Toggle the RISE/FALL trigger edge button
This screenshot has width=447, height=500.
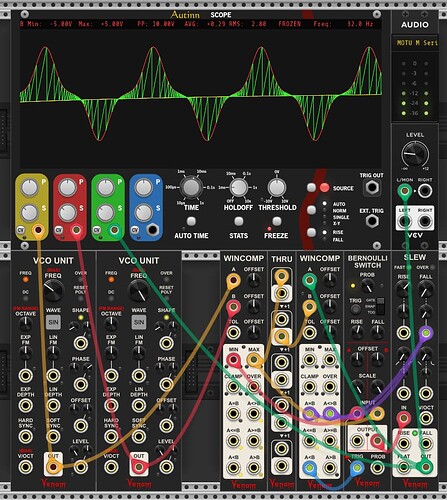pyautogui.click(x=311, y=232)
